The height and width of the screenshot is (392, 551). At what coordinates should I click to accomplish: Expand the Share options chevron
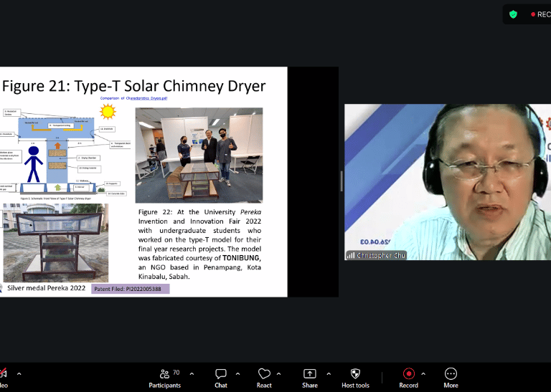329,374
